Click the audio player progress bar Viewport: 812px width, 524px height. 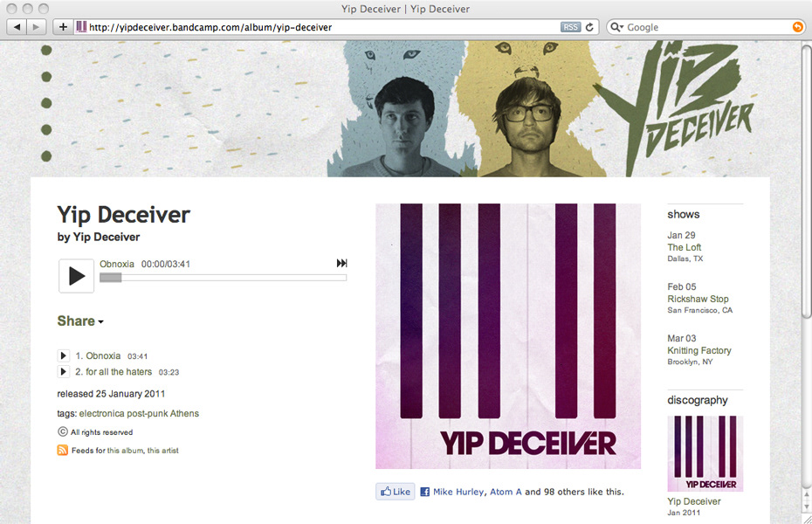click(x=224, y=278)
